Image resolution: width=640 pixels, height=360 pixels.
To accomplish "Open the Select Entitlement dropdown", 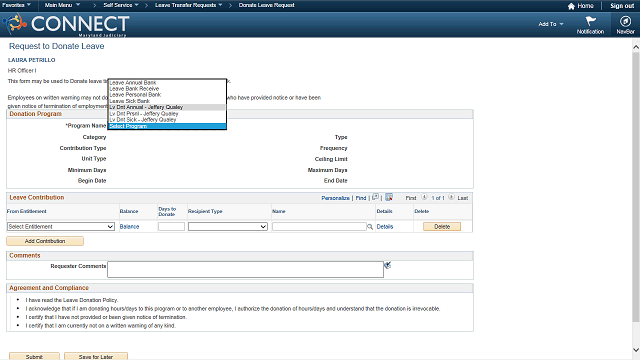I will (x=61, y=227).
